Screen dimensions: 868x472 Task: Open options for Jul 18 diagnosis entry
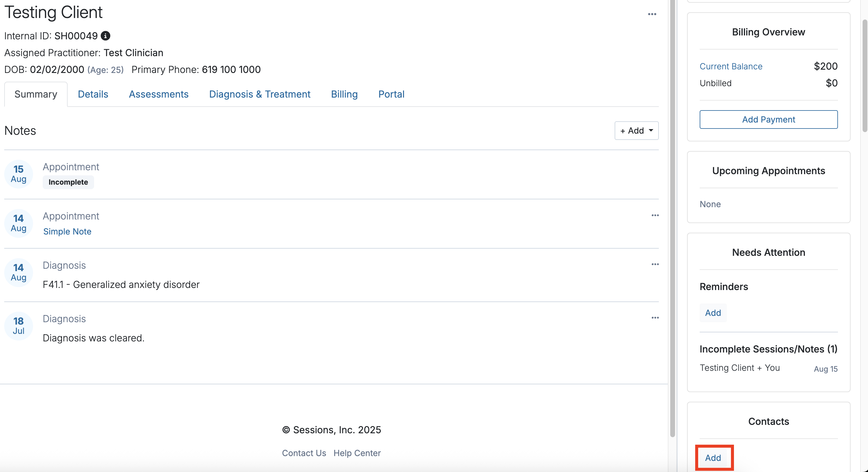pos(655,318)
